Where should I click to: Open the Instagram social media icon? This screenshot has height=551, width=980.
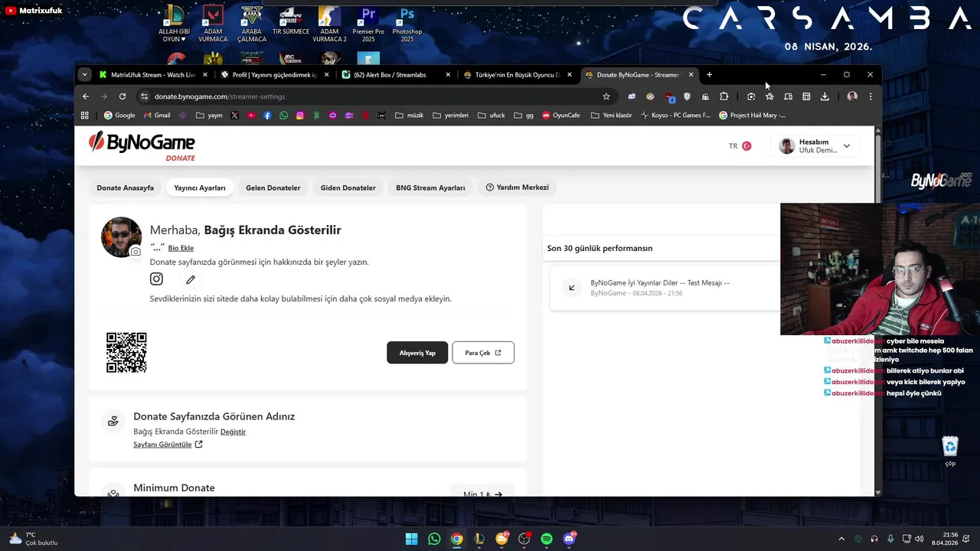(x=156, y=279)
